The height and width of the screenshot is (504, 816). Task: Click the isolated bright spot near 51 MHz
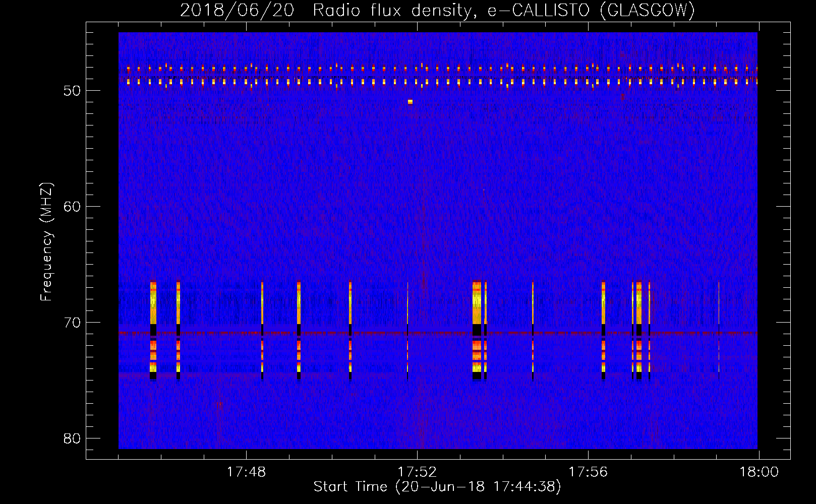[x=410, y=102]
